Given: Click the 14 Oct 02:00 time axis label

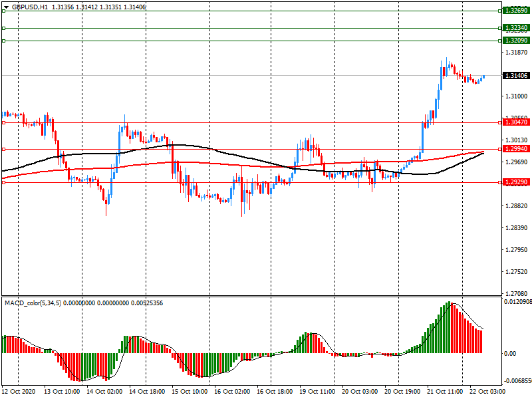Looking at the screenshot, I should pos(104,391).
